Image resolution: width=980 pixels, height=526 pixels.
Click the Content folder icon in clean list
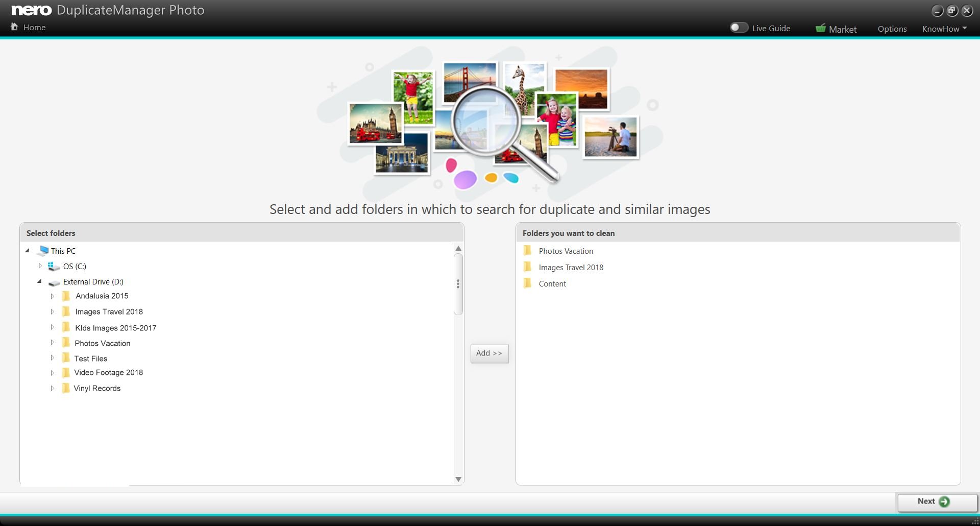click(x=528, y=283)
